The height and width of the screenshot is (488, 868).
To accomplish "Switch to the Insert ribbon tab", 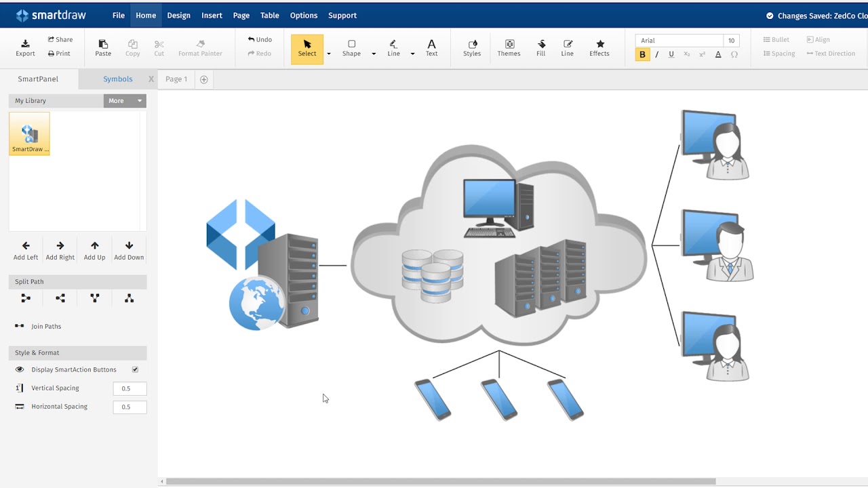I will (x=212, y=15).
